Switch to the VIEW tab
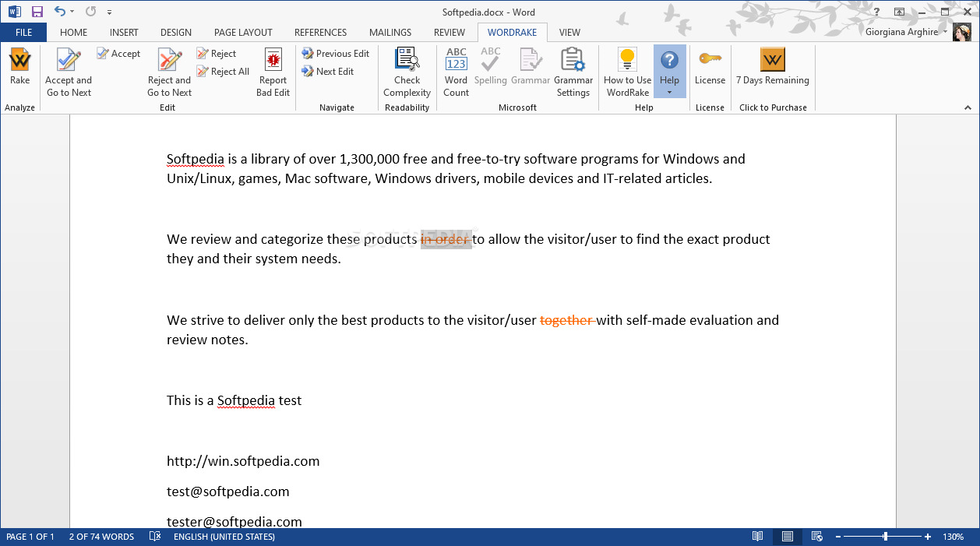Image resolution: width=980 pixels, height=546 pixels. 569,33
